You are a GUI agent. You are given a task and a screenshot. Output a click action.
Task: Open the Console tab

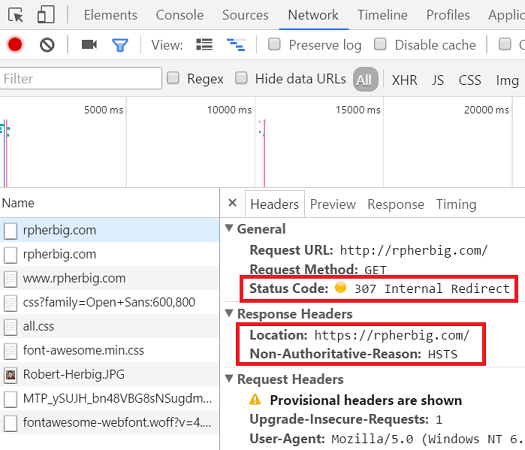(x=179, y=15)
